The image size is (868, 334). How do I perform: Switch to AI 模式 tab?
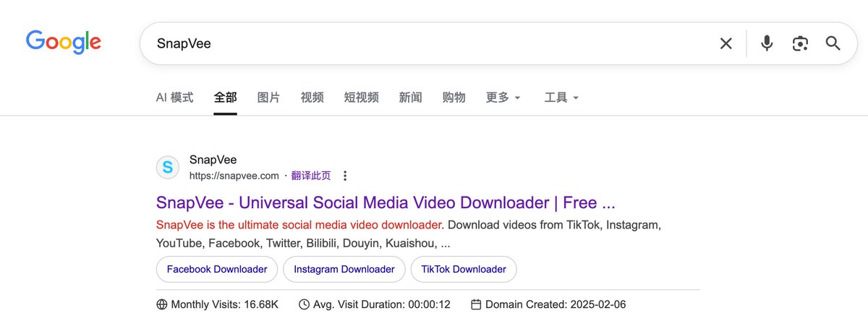point(175,97)
